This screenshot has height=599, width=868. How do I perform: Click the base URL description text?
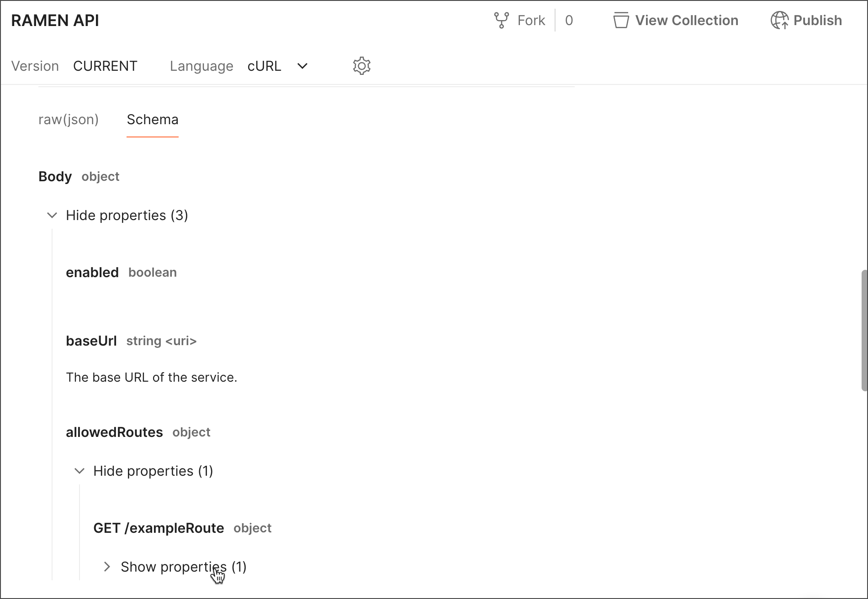point(152,377)
